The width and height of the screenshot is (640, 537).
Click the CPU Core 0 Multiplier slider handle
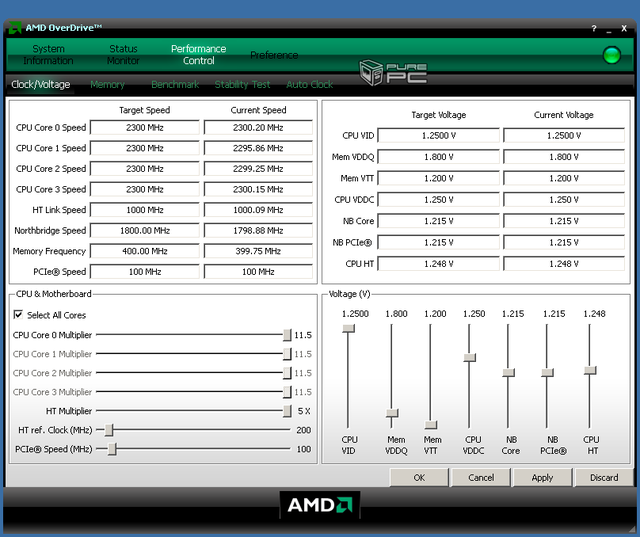coord(287,335)
